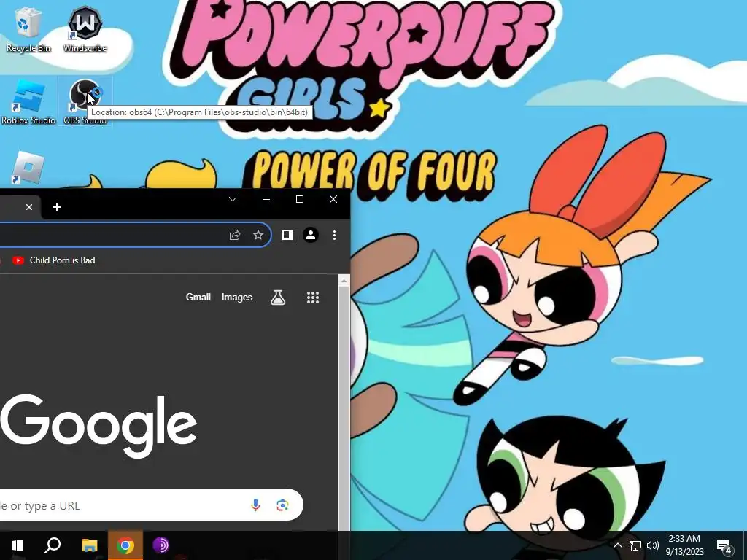
Task: Toggle the Chrome side panel
Action: click(287, 235)
